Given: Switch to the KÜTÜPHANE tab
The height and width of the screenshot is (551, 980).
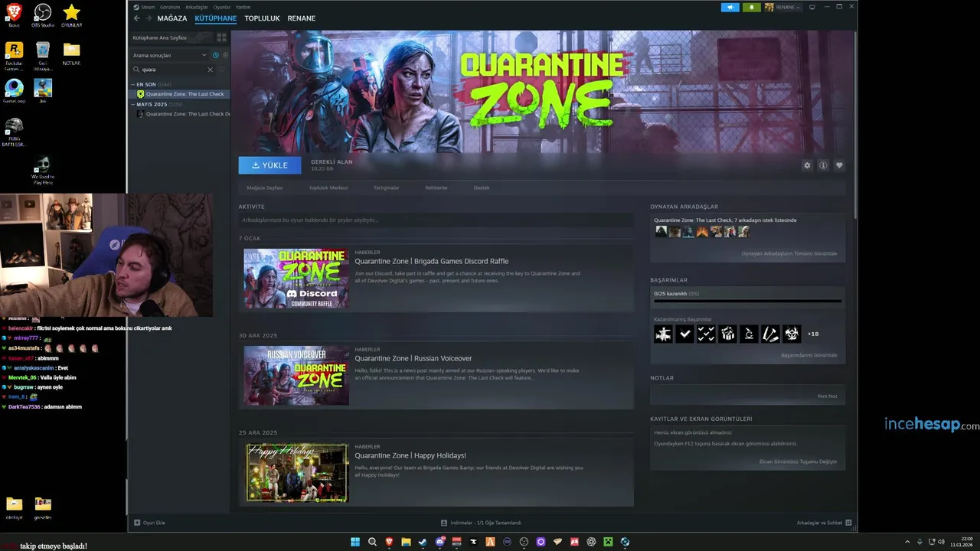Looking at the screenshot, I should tap(216, 18).
